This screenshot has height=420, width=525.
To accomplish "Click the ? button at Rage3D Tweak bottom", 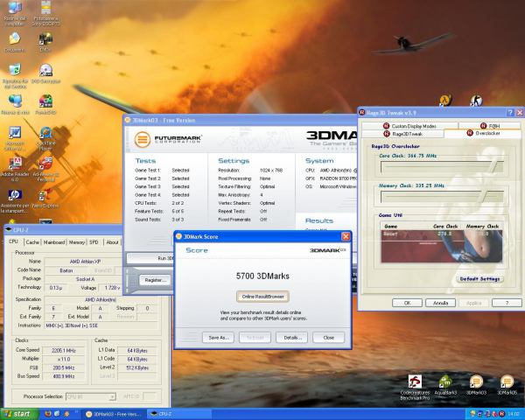I will (x=507, y=303).
